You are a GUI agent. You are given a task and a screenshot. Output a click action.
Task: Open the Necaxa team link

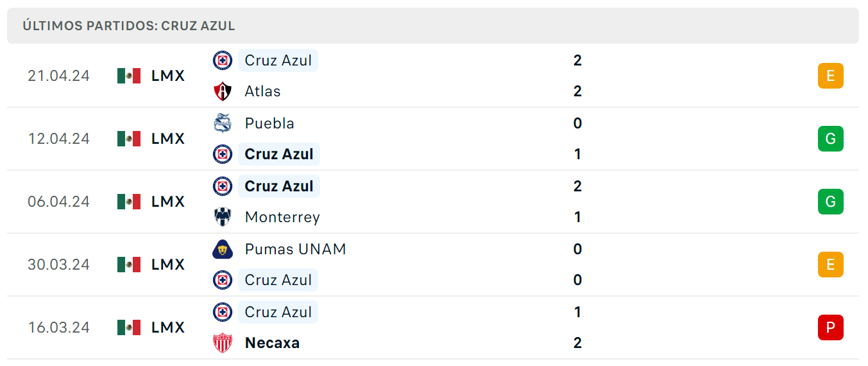tap(272, 343)
